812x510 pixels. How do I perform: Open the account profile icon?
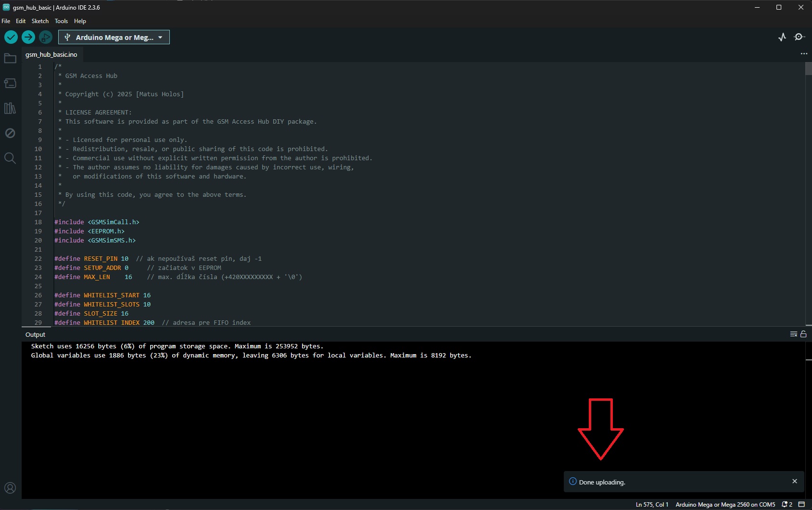click(10, 488)
